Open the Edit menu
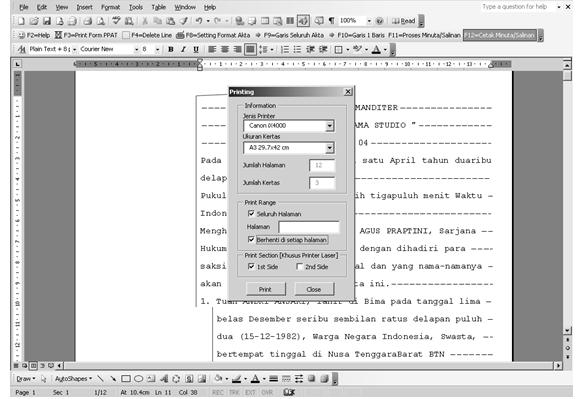Image resolution: width=579 pixels, height=399 pixels. coord(42,7)
